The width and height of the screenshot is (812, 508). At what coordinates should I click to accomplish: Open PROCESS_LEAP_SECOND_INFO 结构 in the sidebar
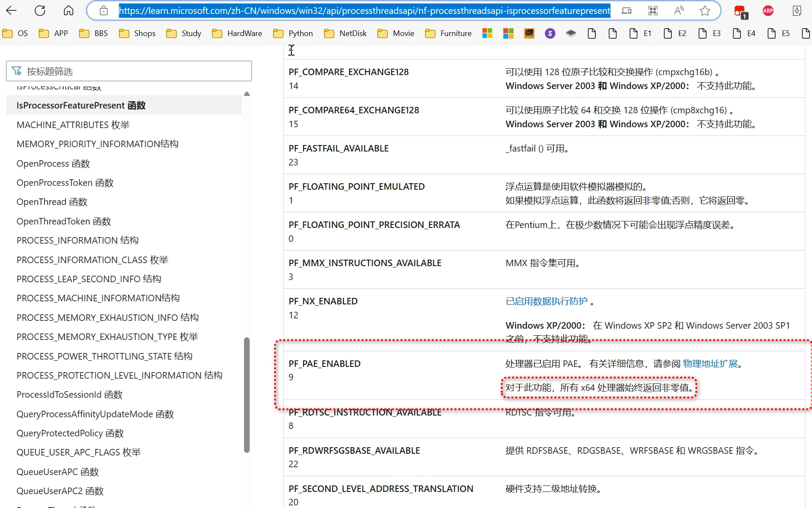89,279
